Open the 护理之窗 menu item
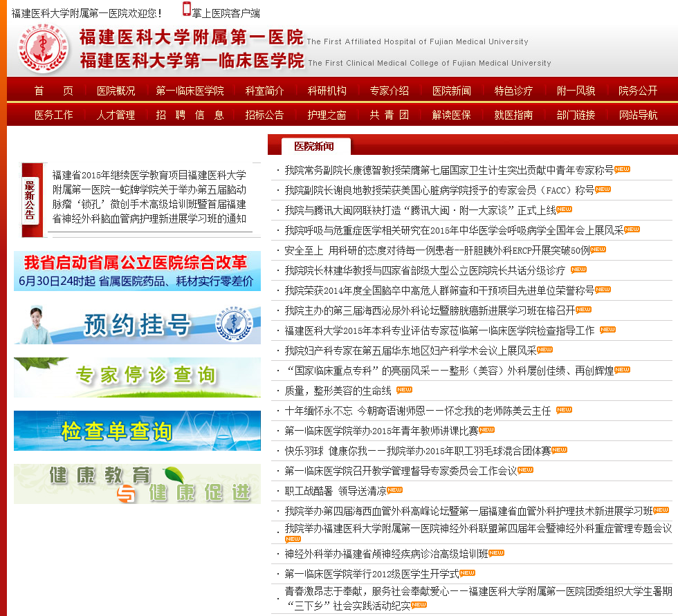 coord(327,115)
